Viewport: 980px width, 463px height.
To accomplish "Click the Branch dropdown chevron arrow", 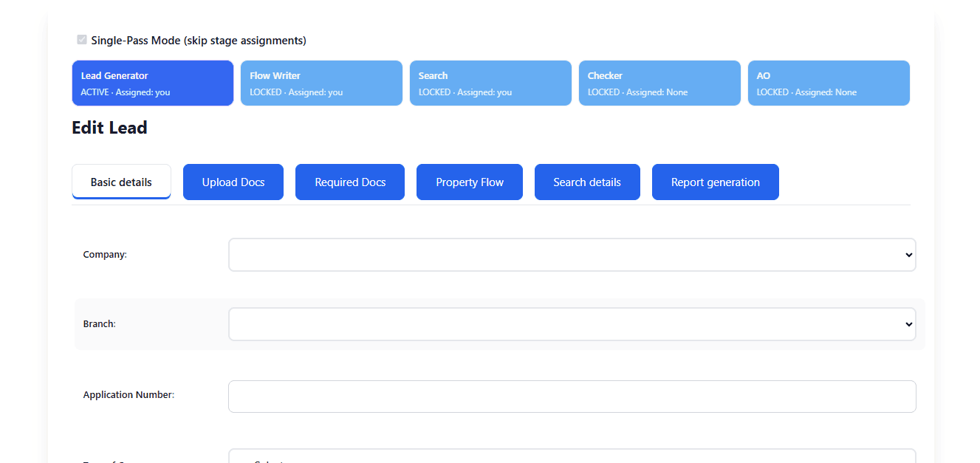I will point(908,323).
